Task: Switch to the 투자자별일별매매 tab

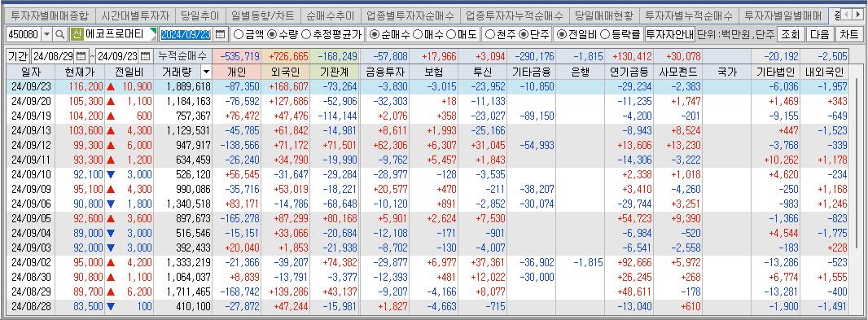Action: click(783, 16)
